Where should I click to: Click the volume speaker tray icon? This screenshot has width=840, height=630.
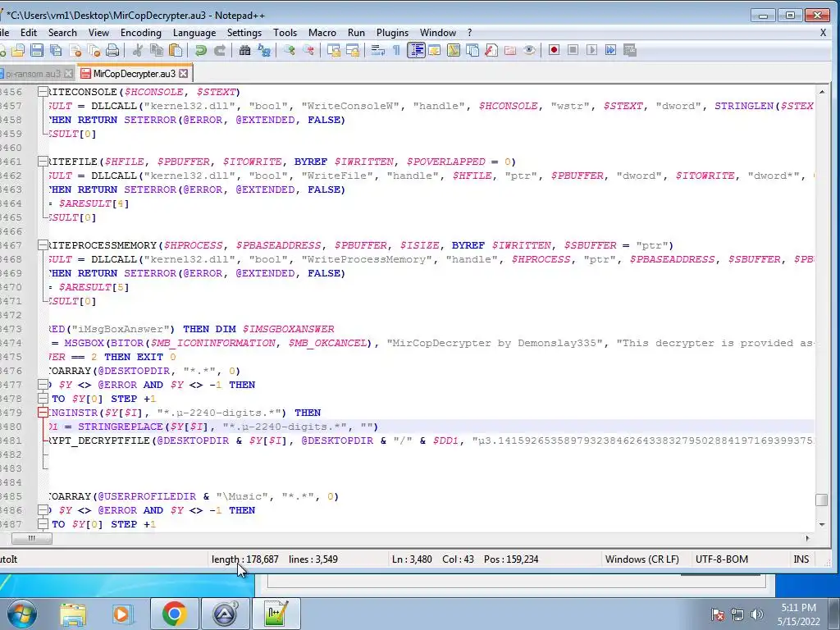pyautogui.click(x=756, y=614)
